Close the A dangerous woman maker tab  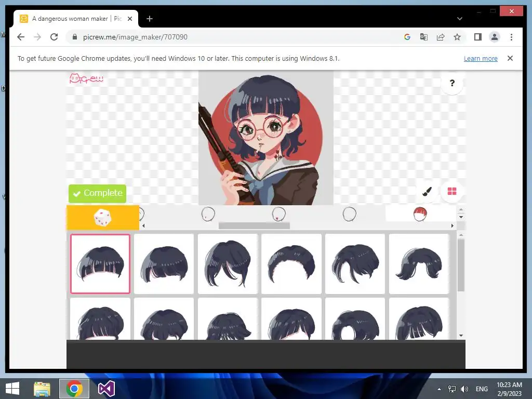(x=129, y=19)
